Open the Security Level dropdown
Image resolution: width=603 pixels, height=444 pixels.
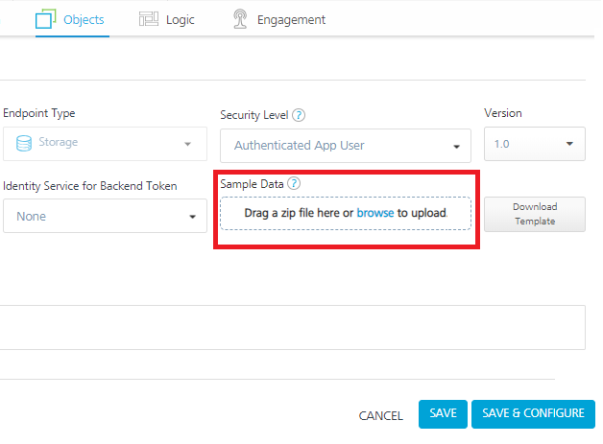[x=345, y=145]
